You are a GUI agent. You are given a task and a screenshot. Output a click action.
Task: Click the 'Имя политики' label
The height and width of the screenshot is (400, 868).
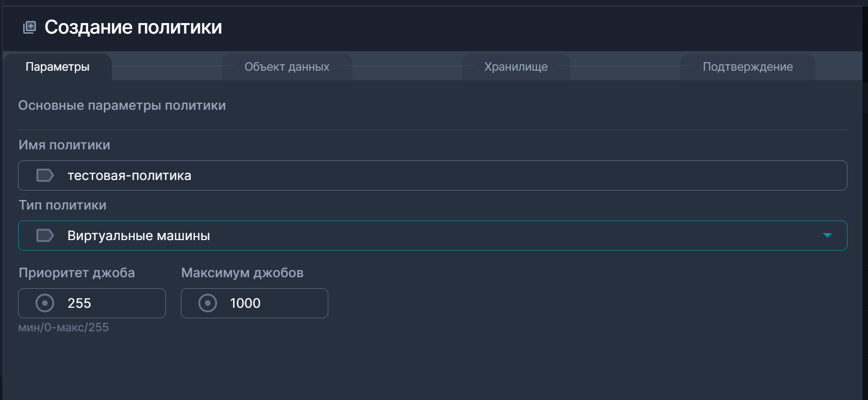pyautogui.click(x=64, y=145)
